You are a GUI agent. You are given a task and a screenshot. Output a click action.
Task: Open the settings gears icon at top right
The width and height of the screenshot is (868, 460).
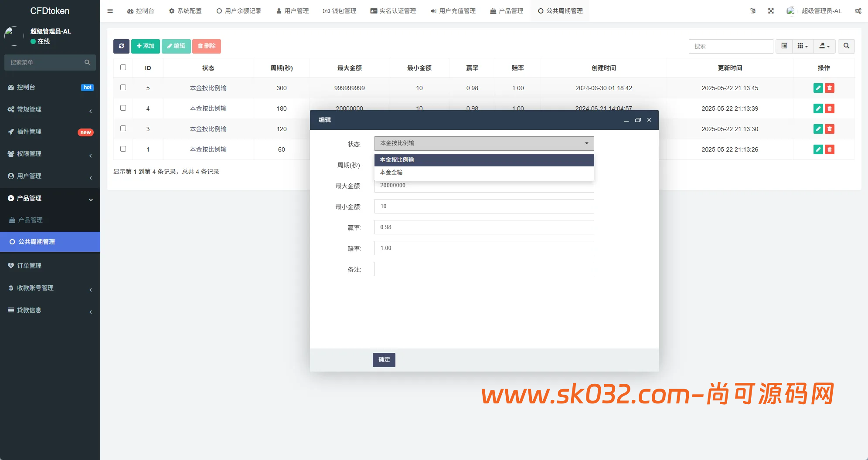[x=858, y=11]
